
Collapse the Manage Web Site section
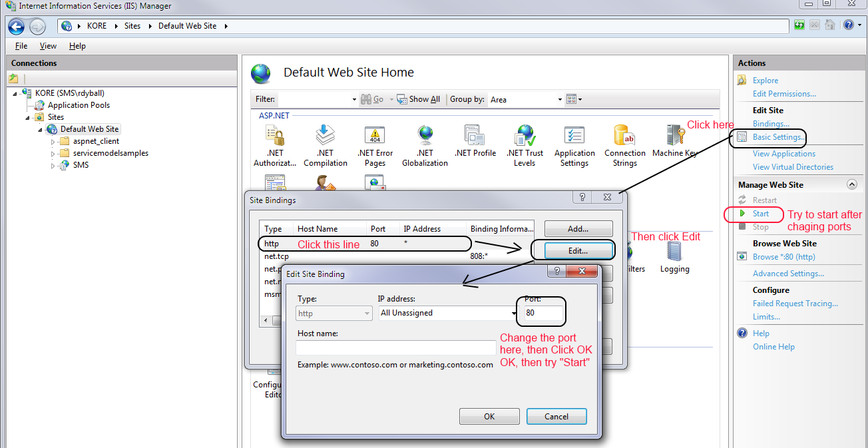(x=851, y=184)
